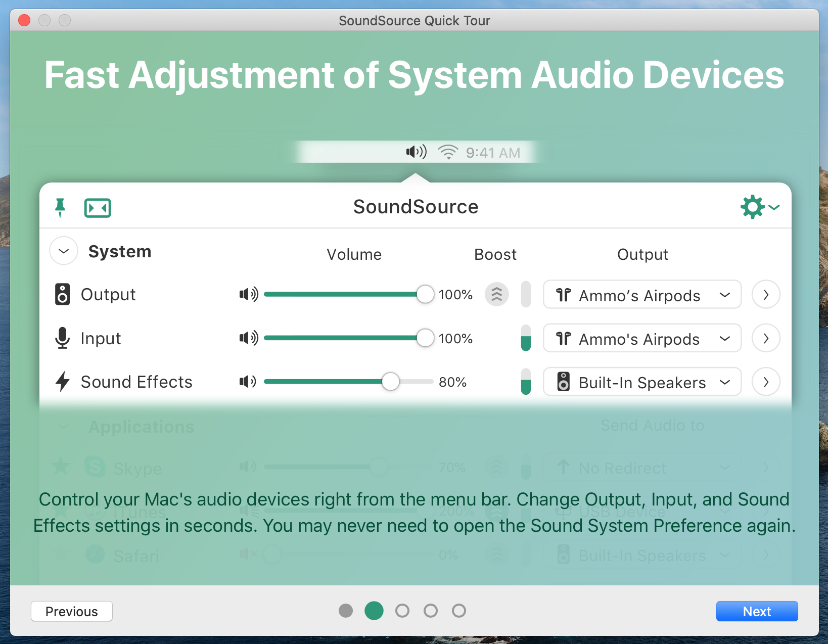This screenshot has width=828, height=644.
Task: Click the Input level meter
Action: (526, 338)
